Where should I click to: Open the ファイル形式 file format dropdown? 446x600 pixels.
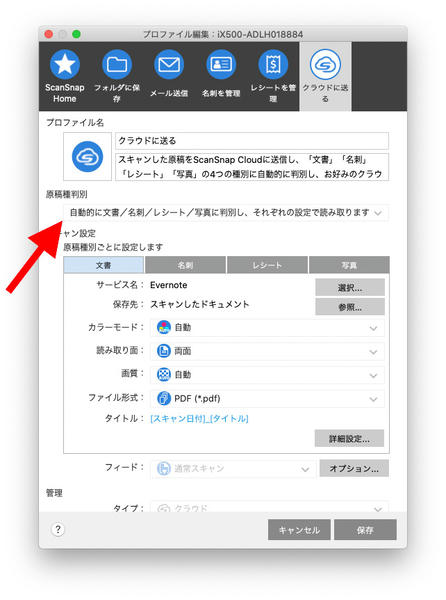267,399
